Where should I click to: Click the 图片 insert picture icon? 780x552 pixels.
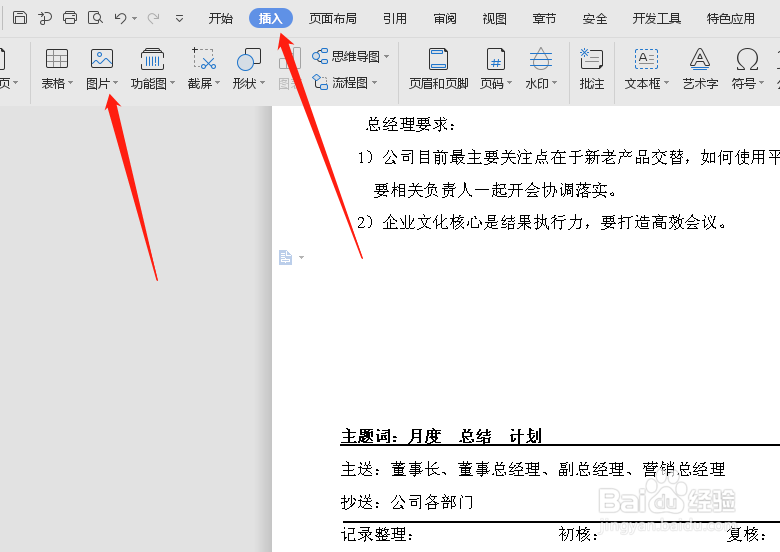(102, 59)
